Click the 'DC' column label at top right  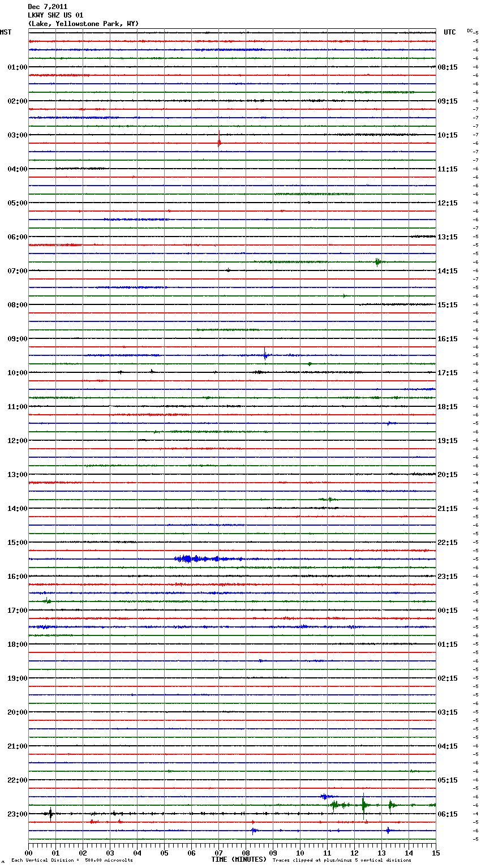coord(470,31)
